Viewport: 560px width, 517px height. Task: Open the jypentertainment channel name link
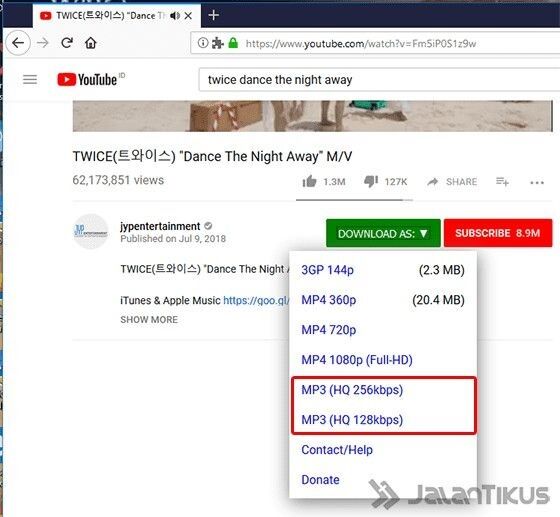[x=160, y=226]
